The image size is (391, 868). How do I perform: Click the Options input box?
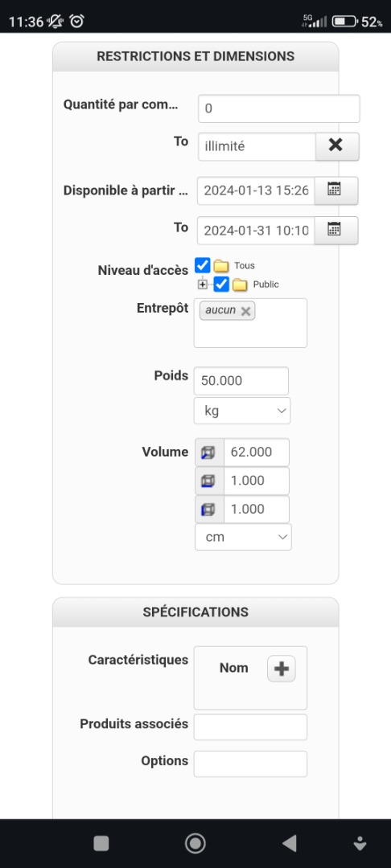(250, 764)
